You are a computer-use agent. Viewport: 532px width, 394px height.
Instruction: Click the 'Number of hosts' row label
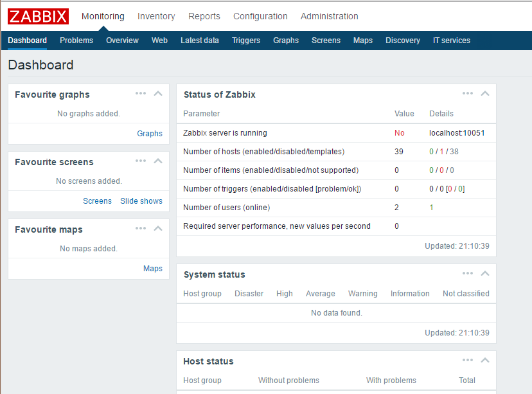(x=263, y=152)
